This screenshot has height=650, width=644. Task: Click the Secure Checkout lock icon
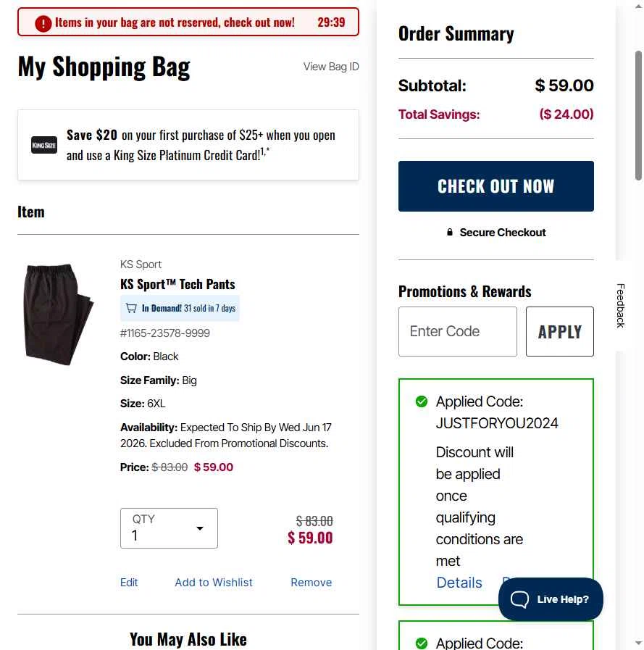[x=450, y=233]
